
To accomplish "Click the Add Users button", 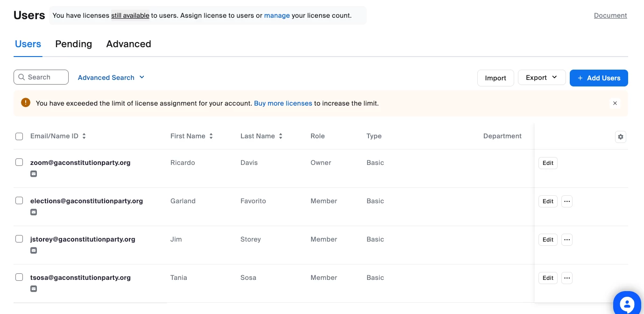I will (598, 78).
